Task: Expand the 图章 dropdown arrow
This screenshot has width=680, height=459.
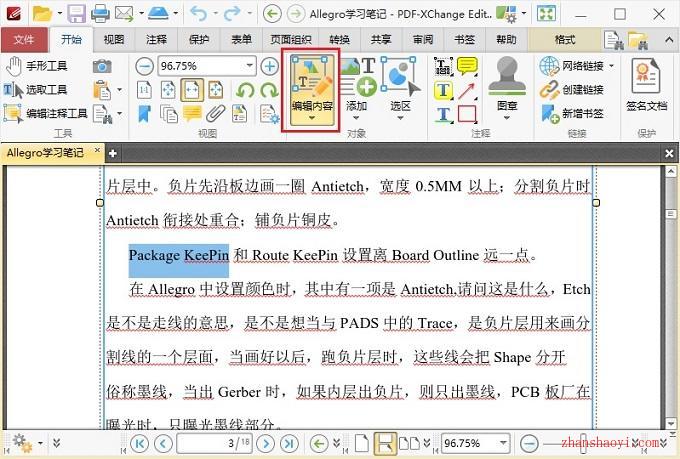Action: pyautogui.click(x=507, y=118)
